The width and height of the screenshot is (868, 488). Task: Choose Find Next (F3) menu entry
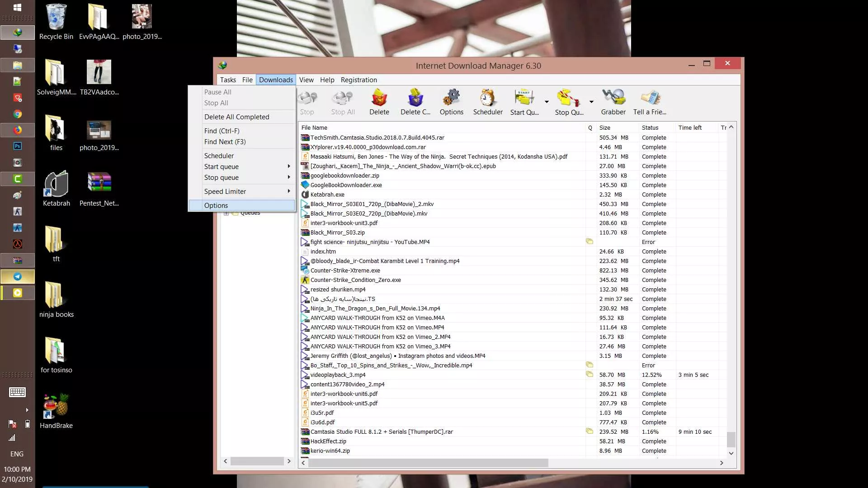[242, 141]
